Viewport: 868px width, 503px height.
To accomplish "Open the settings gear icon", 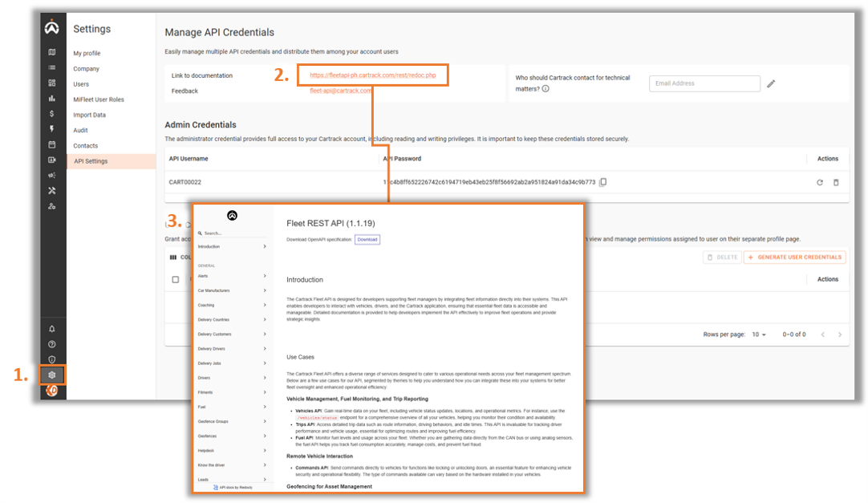I will [x=52, y=375].
